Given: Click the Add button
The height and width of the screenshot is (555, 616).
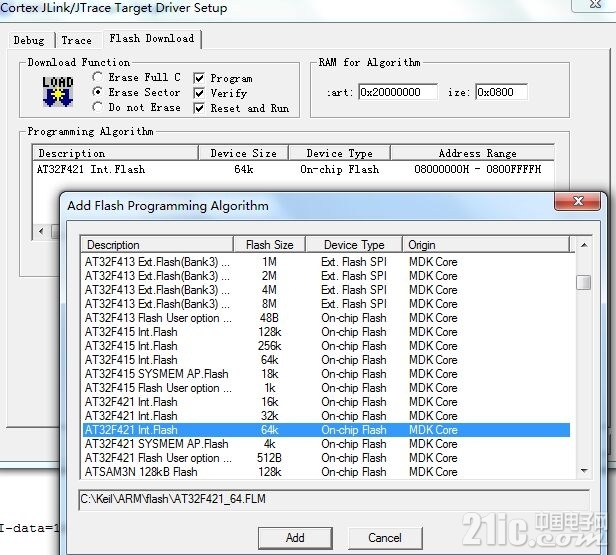Looking at the screenshot, I should coord(295,537).
